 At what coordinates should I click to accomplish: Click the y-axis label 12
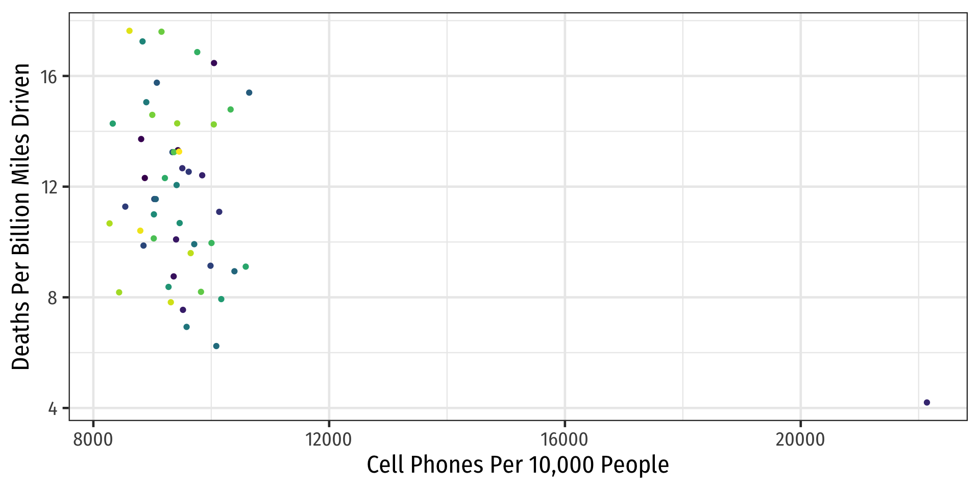click(x=49, y=187)
